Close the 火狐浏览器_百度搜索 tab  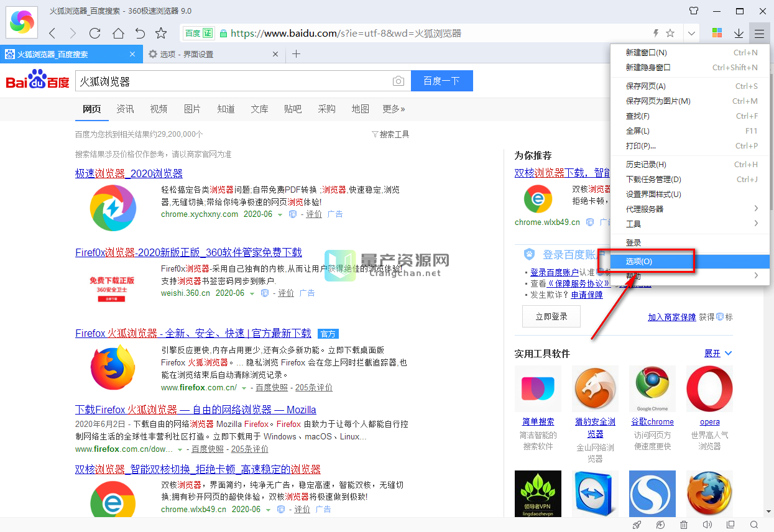click(132, 54)
